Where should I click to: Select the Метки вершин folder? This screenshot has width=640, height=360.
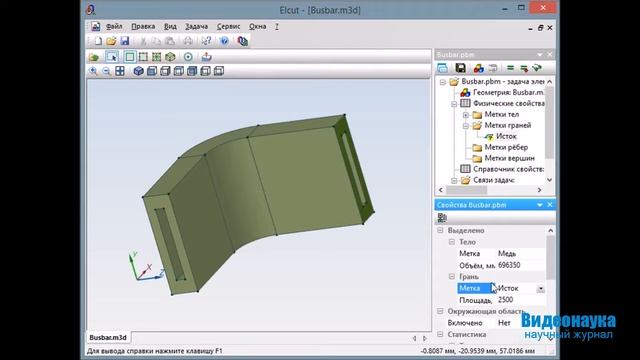(509, 158)
